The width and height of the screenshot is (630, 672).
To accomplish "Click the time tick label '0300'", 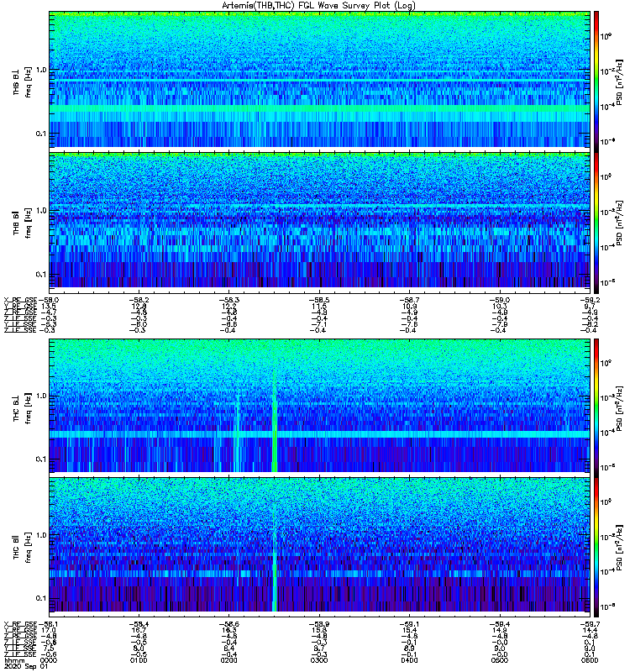I will click(319, 660).
